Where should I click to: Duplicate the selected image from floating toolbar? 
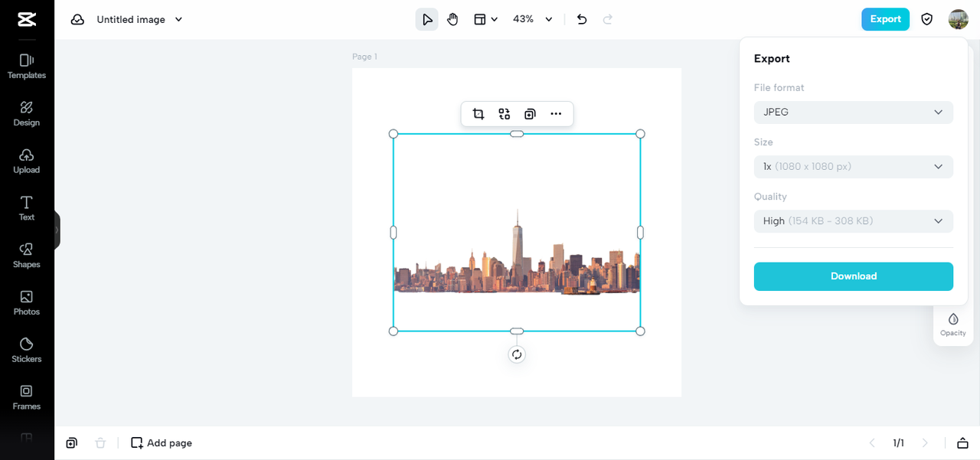(530, 114)
